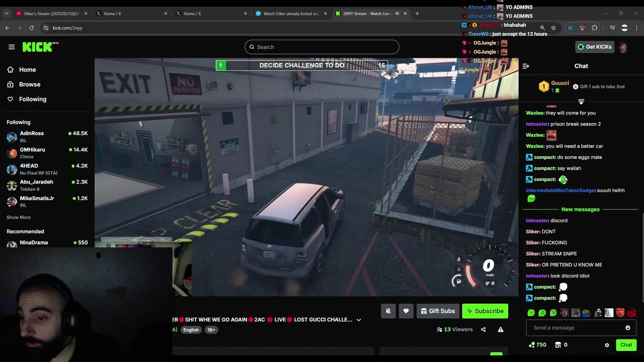
Task: Expand the gift leaderboard chevron under Guuuci
Action: click(581, 102)
